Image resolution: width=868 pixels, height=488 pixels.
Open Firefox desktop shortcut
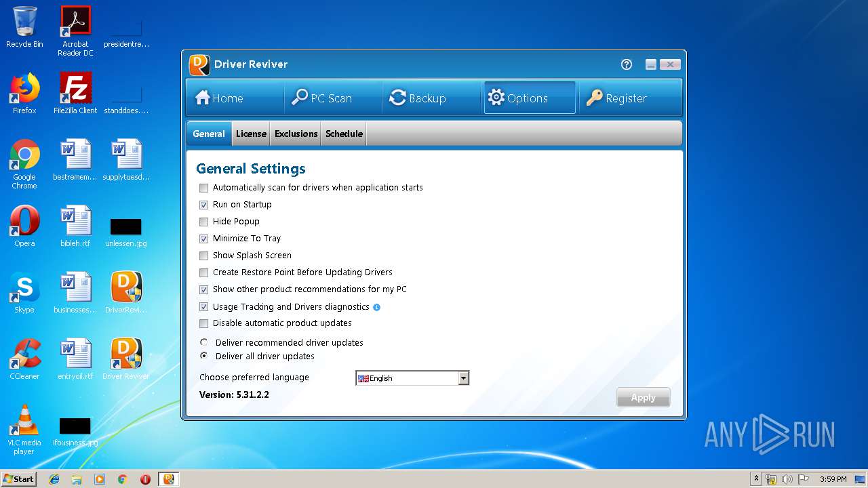coord(24,94)
